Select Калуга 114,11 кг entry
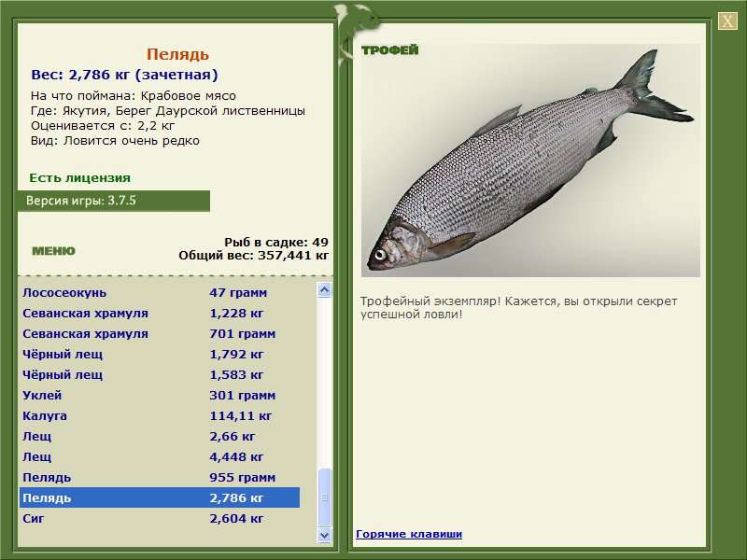The height and width of the screenshot is (560, 747). point(159,416)
